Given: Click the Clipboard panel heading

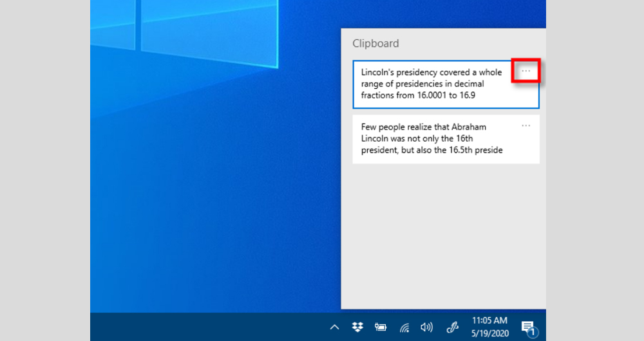Looking at the screenshot, I should point(375,44).
